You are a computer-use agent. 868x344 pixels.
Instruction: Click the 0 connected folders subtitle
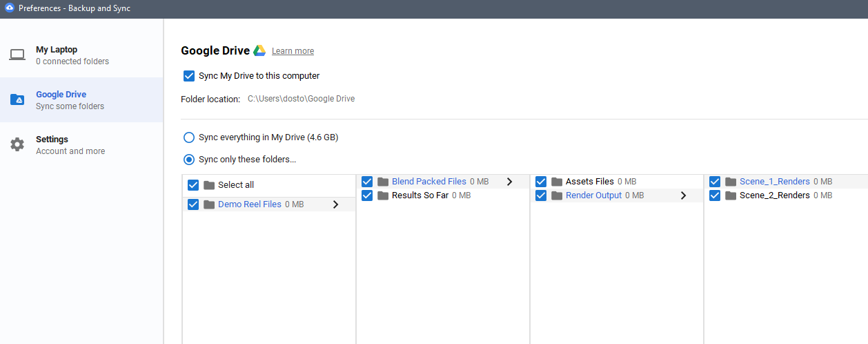(x=72, y=61)
